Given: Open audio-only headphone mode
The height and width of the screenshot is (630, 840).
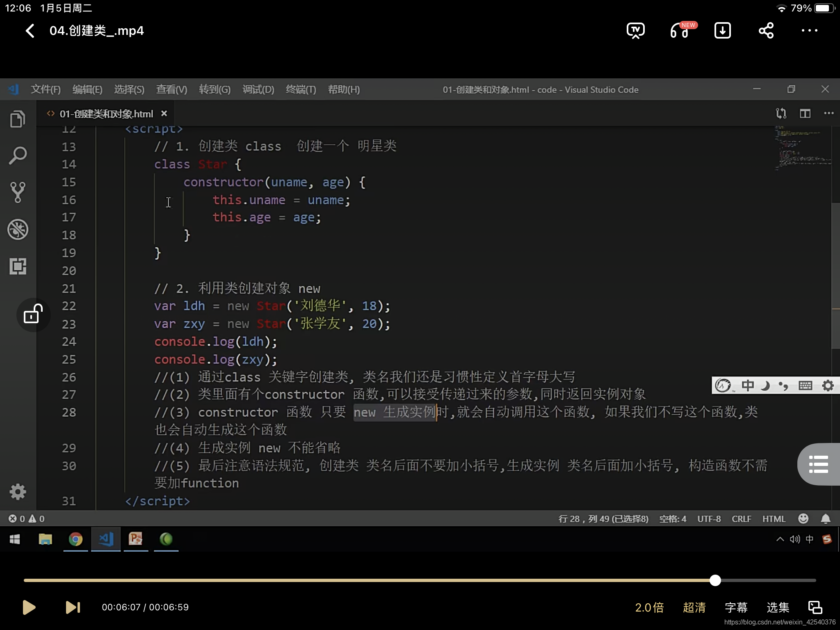Looking at the screenshot, I should 680,30.
